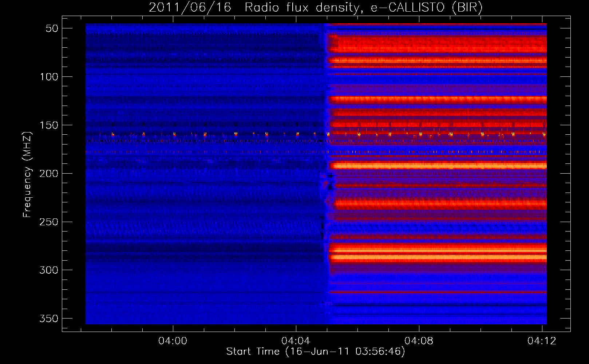
Task: Click the 04:00 time tick label
Action: pyautogui.click(x=173, y=341)
